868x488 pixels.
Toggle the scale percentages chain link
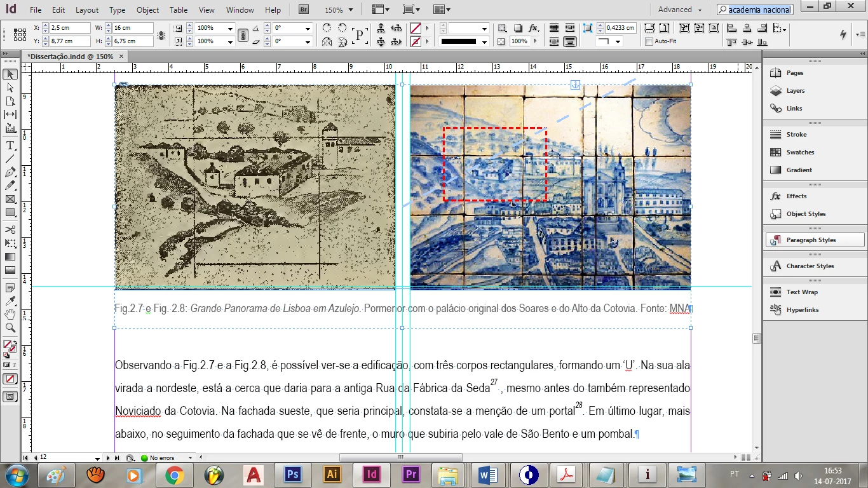pos(242,35)
